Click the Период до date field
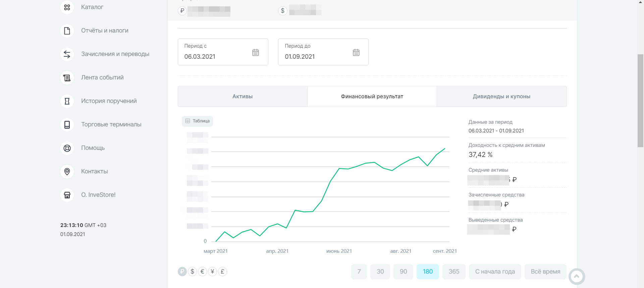 pos(323,52)
